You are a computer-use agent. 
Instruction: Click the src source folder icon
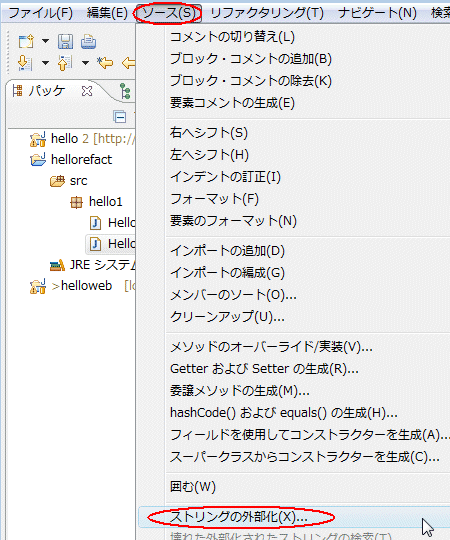click(x=57, y=181)
